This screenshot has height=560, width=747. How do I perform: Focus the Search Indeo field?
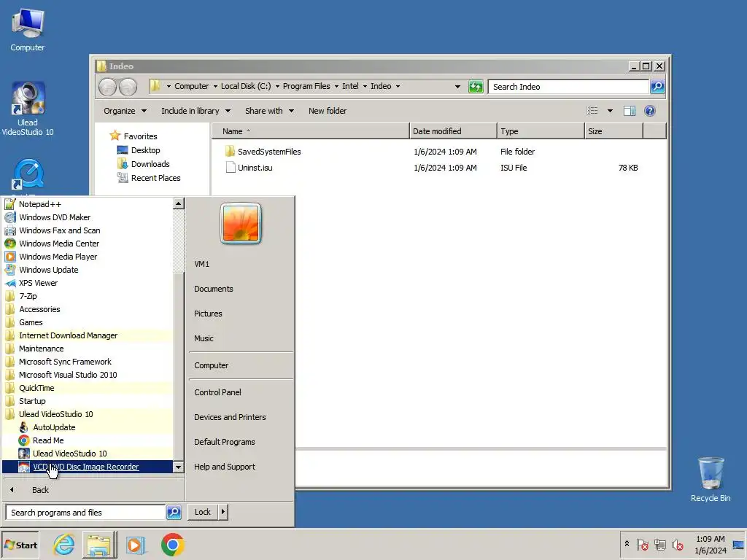click(x=568, y=87)
